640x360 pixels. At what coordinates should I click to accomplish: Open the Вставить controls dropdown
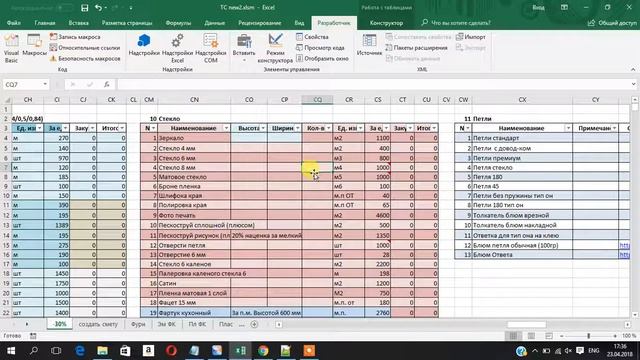(x=244, y=48)
